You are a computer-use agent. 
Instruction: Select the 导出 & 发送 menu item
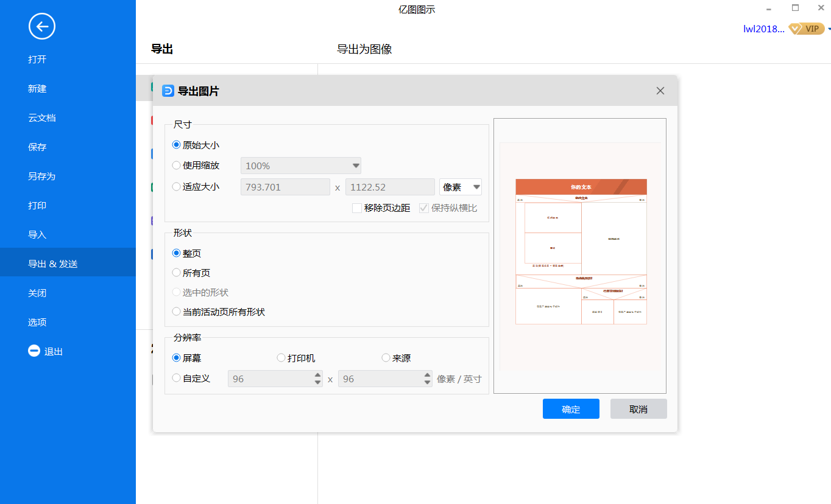pyautogui.click(x=68, y=262)
